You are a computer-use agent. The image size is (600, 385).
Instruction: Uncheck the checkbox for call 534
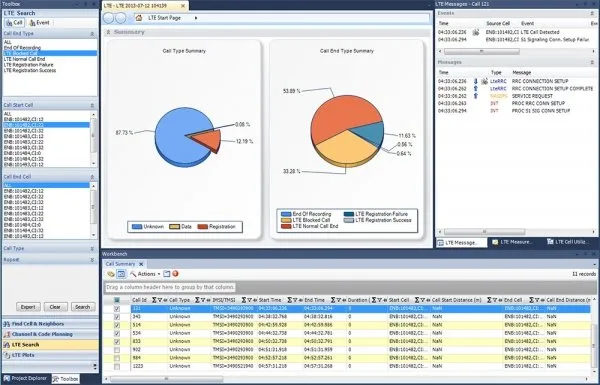click(x=117, y=333)
